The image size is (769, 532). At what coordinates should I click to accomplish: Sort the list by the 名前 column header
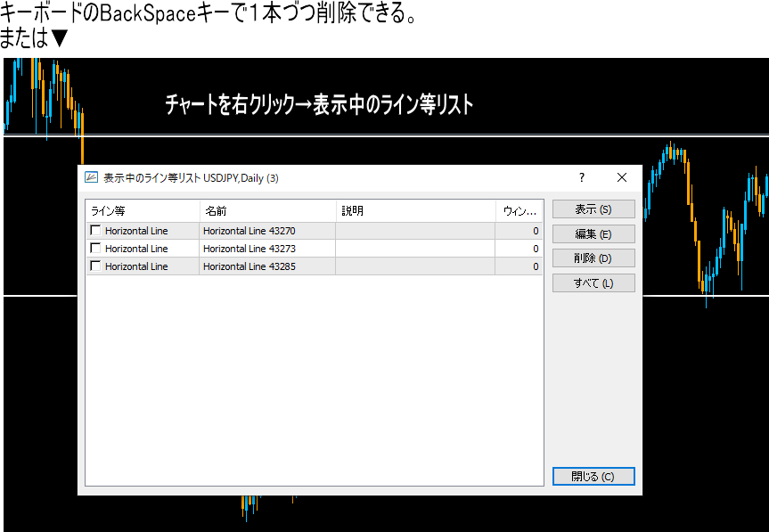pos(266,211)
